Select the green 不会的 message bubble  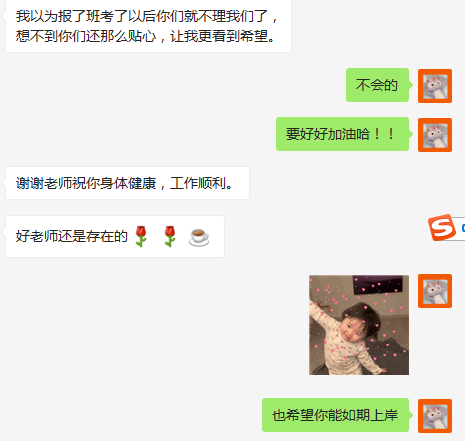coord(377,85)
